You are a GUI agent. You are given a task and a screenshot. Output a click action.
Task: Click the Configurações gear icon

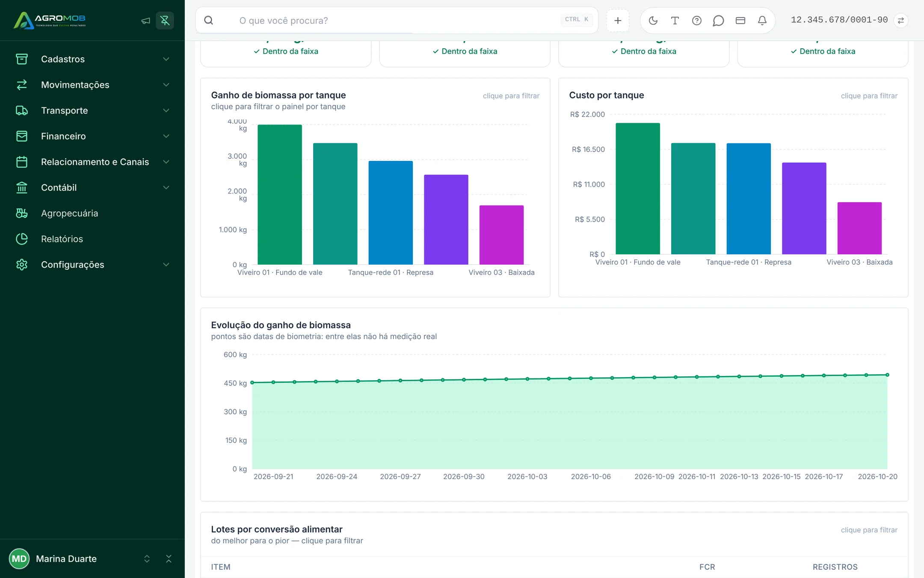[x=22, y=265]
